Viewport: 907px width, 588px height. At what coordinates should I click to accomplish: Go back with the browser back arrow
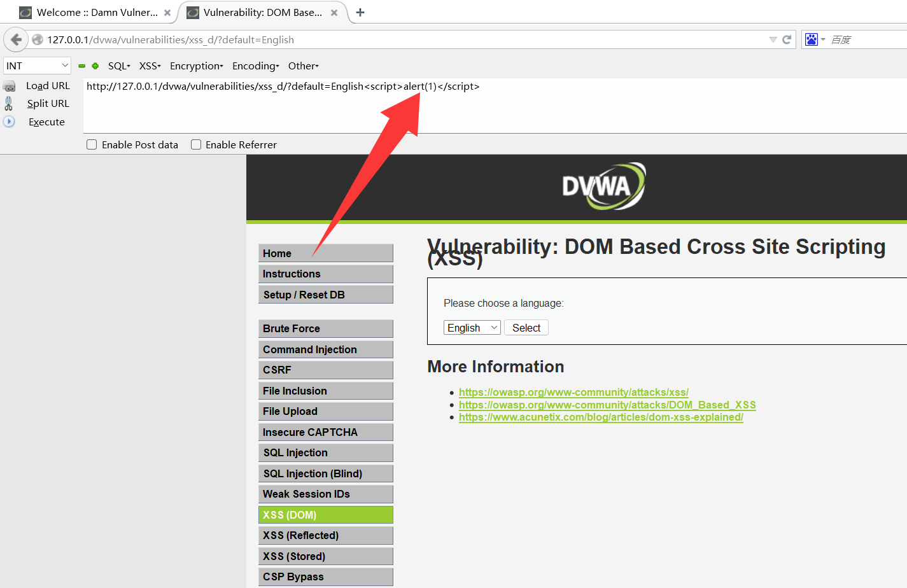click(x=16, y=39)
